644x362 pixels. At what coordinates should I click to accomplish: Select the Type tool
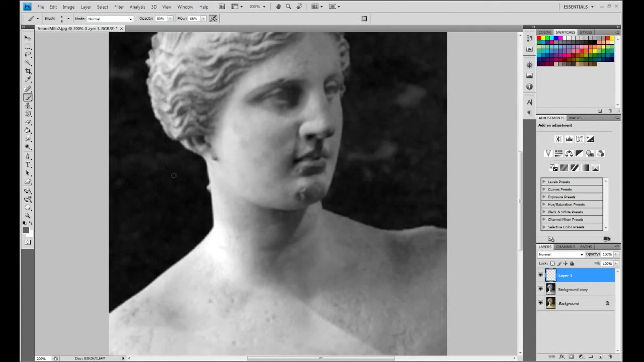[28, 165]
